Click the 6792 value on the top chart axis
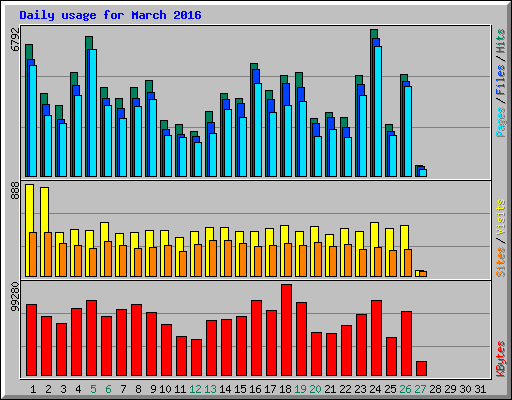The width and height of the screenshot is (512, 400). (15, 40)
